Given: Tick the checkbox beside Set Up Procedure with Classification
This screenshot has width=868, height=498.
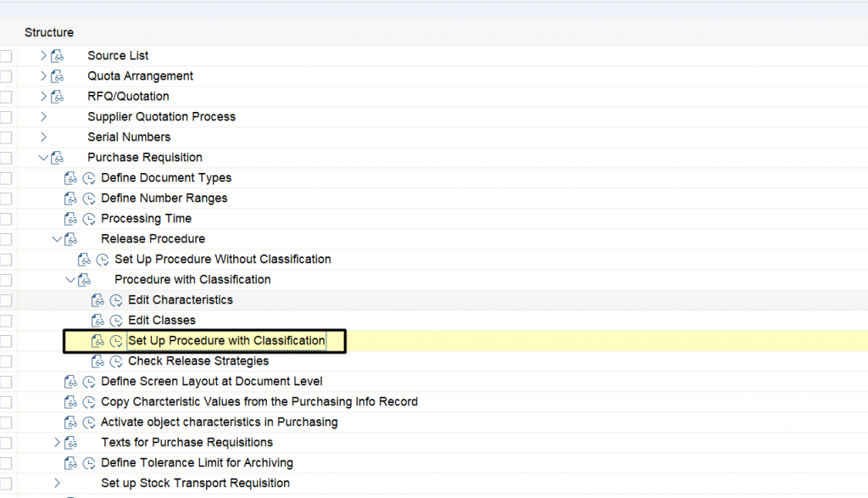Looking at the screenshot, I should coord(6,341).
